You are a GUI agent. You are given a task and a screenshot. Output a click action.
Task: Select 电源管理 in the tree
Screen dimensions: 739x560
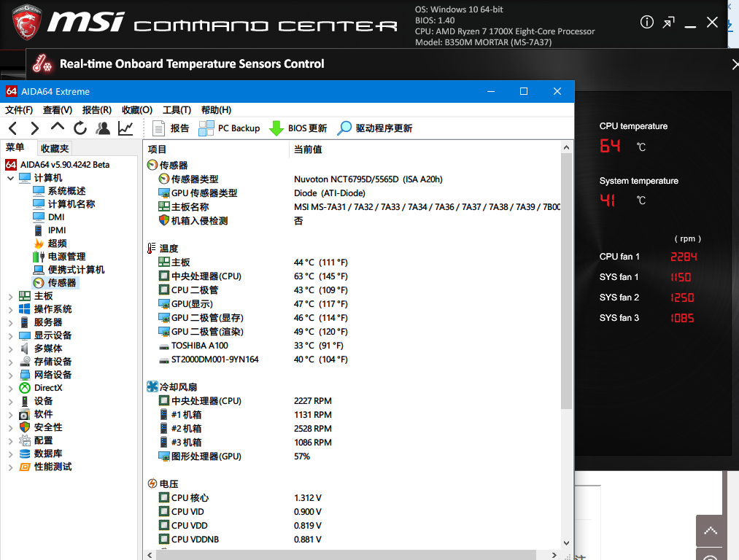point(59,257)
